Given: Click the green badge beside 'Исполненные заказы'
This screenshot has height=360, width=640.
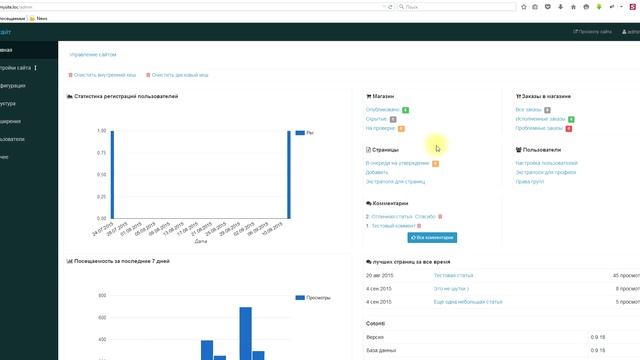Looking at the screenshot, I should 571,119.
